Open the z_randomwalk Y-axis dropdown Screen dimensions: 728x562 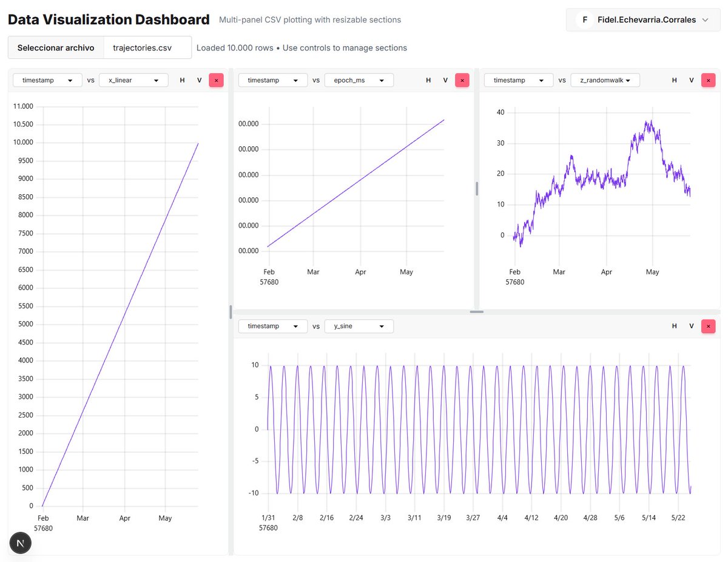click(605, 80)
